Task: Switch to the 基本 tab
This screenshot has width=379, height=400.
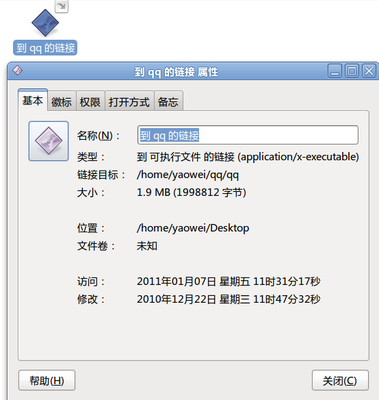Action: click(33, 100)
